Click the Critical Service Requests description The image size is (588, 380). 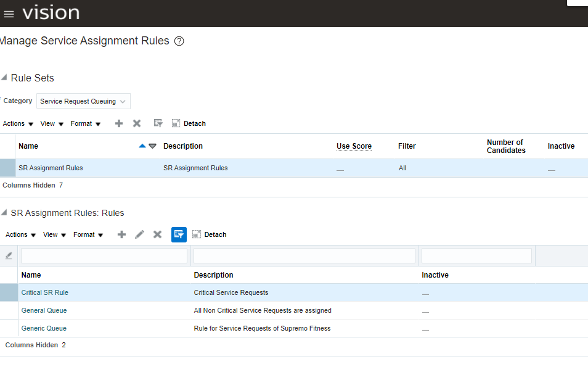tap(231, 292)
